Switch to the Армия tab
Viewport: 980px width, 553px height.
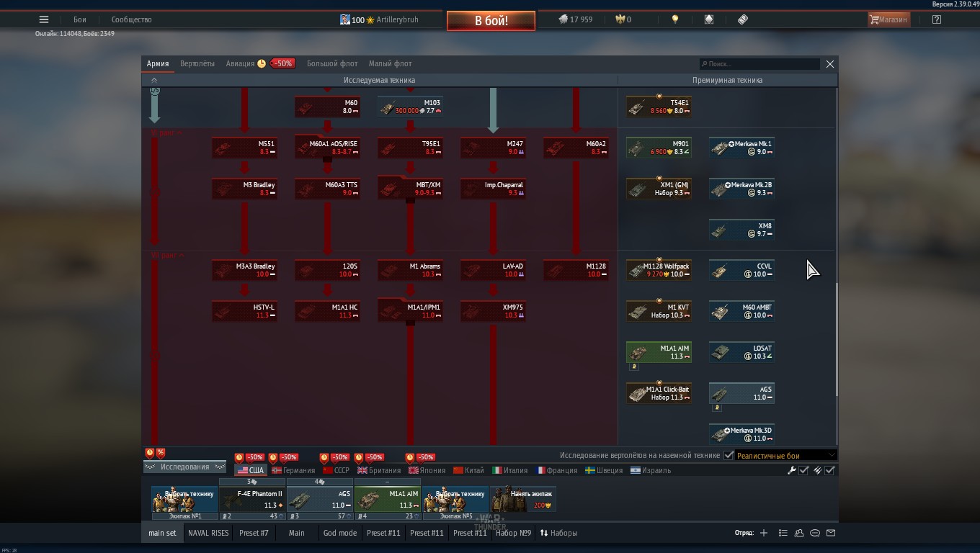coord(158,63)
